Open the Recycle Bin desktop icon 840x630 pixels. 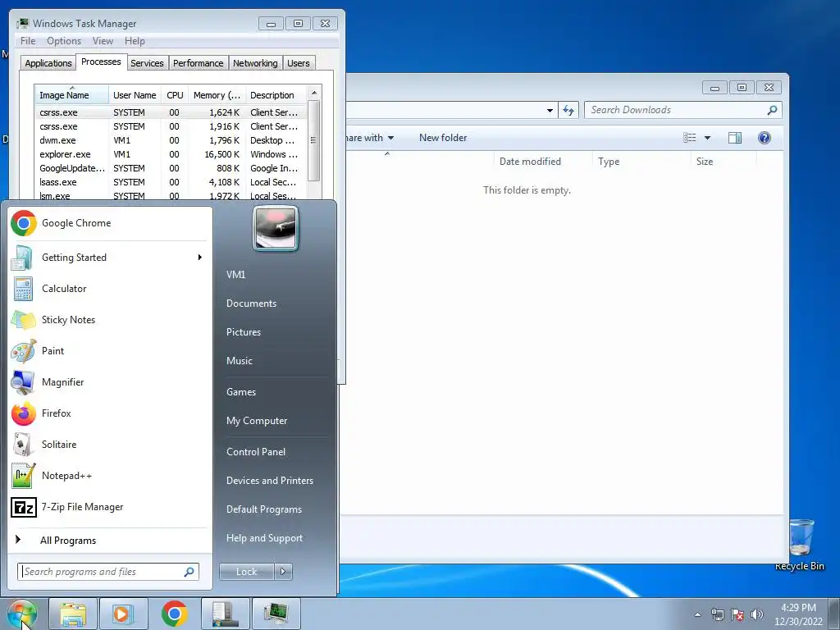pyautogui.click(x=800, y=545)
